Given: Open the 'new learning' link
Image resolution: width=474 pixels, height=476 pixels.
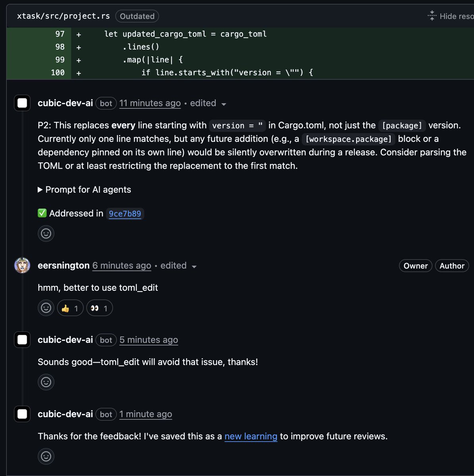Looking at the screenshot, I should click(250, 436).
